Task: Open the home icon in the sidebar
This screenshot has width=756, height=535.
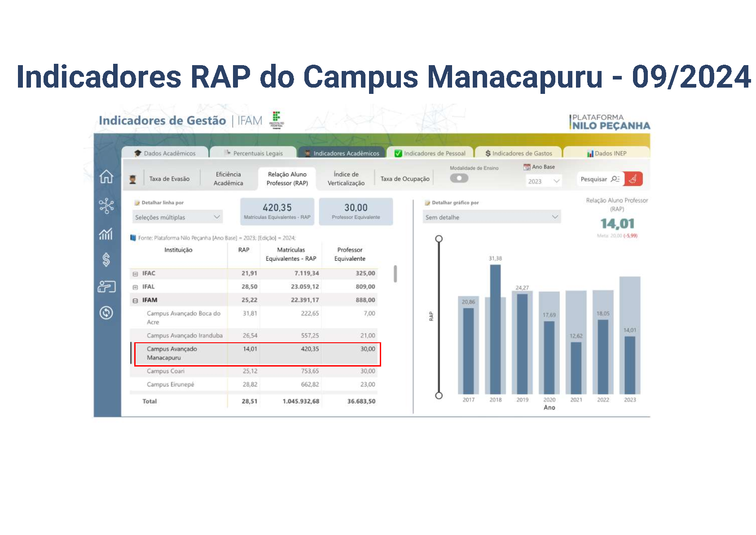Action: click(106, 177)
